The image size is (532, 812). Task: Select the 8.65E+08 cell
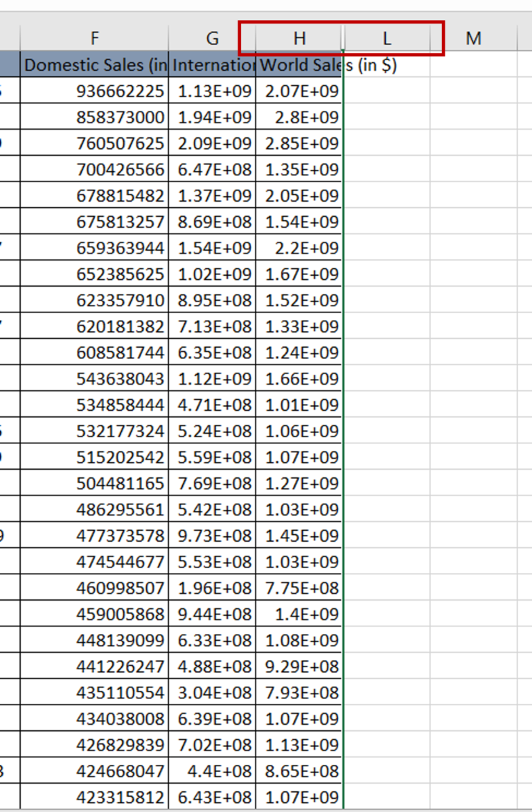pyautogui.click(x=299, y=770)
